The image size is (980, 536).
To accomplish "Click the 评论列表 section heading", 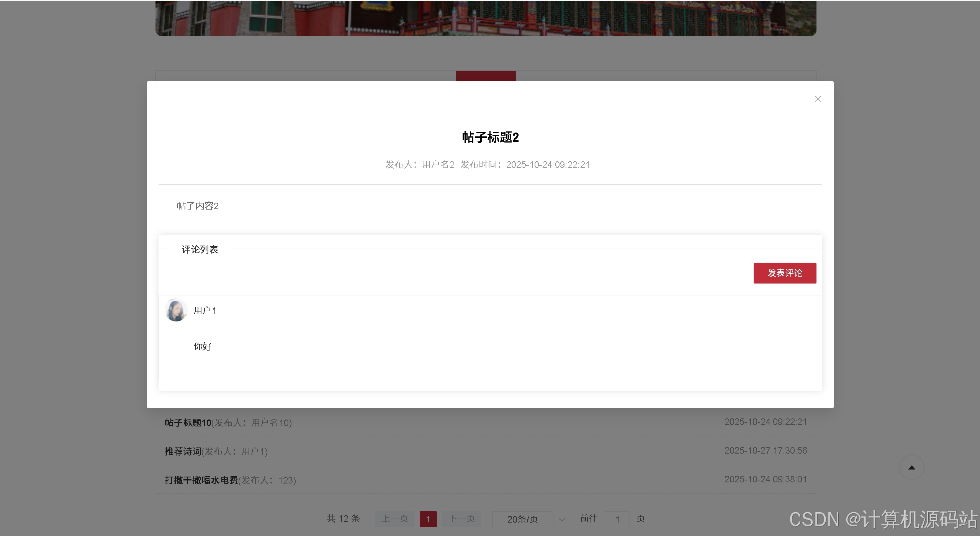I will (x=200, y=249).
